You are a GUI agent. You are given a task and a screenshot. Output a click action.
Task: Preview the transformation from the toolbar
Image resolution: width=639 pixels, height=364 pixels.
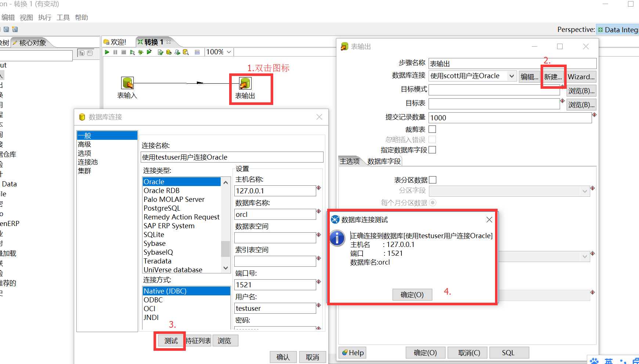[132, 52]
